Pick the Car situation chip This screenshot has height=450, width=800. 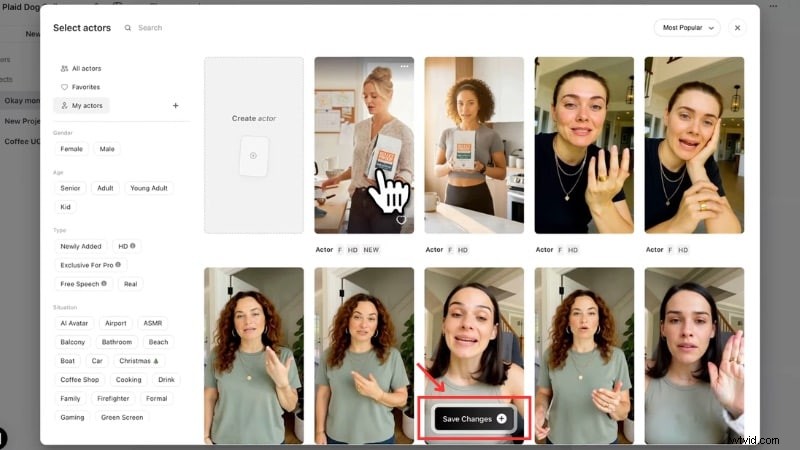[x=97, y=361]
